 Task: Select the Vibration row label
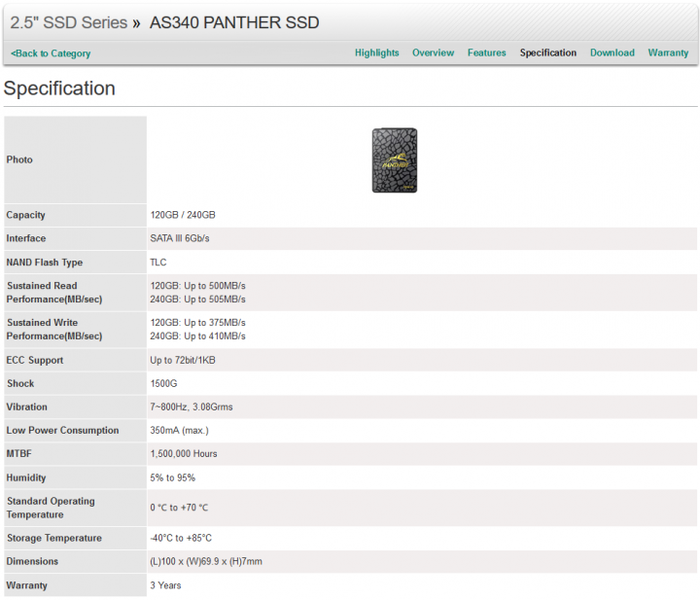coord(27,407)
